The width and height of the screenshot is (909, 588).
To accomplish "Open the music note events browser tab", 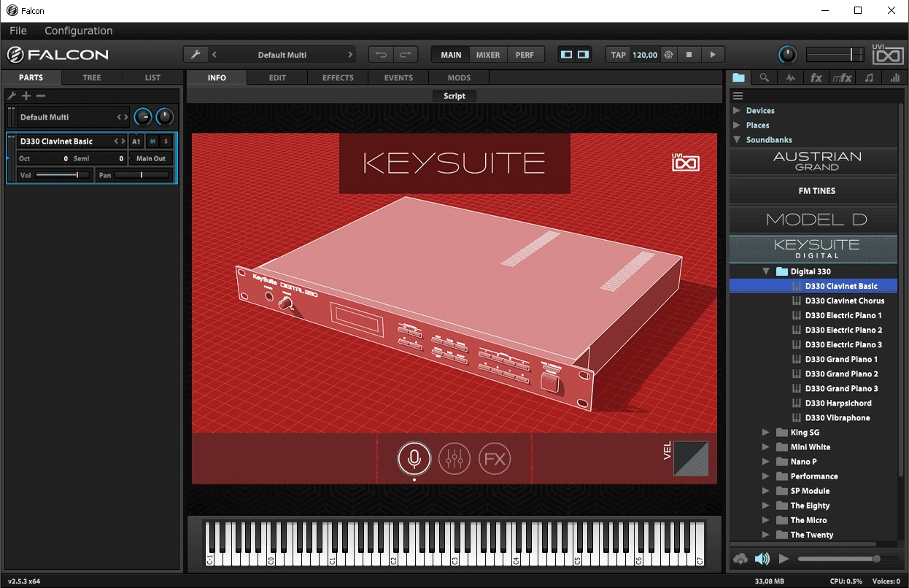I will 869,77.
